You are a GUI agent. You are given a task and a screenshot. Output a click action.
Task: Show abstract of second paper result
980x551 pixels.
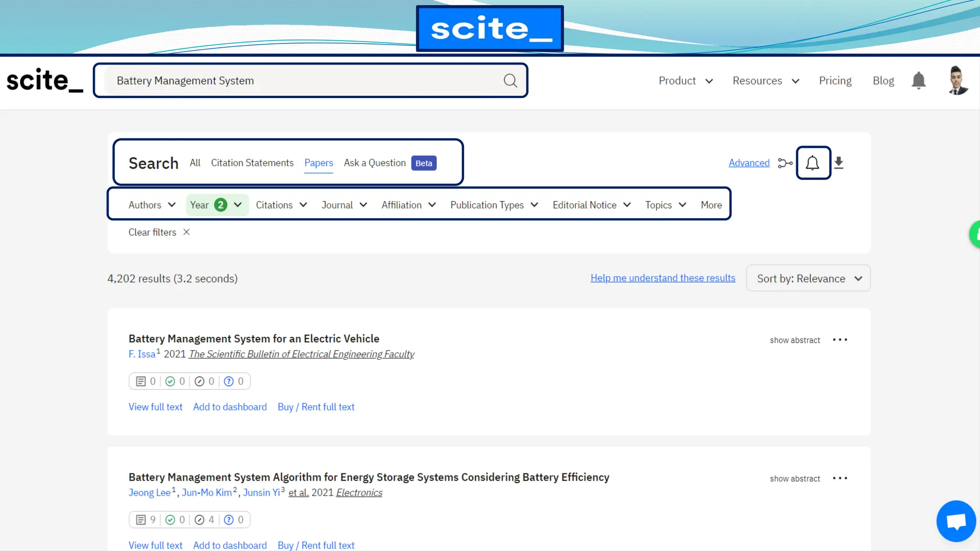(794, 479)
